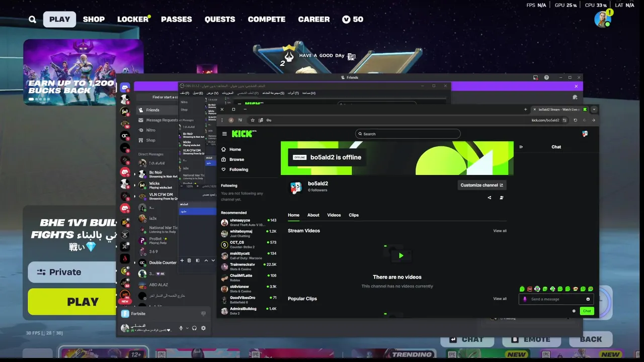Open Double Counter direct message
The height and width of the screenshot is (362, 644).
pyautogui.click(x=156, y=262)
